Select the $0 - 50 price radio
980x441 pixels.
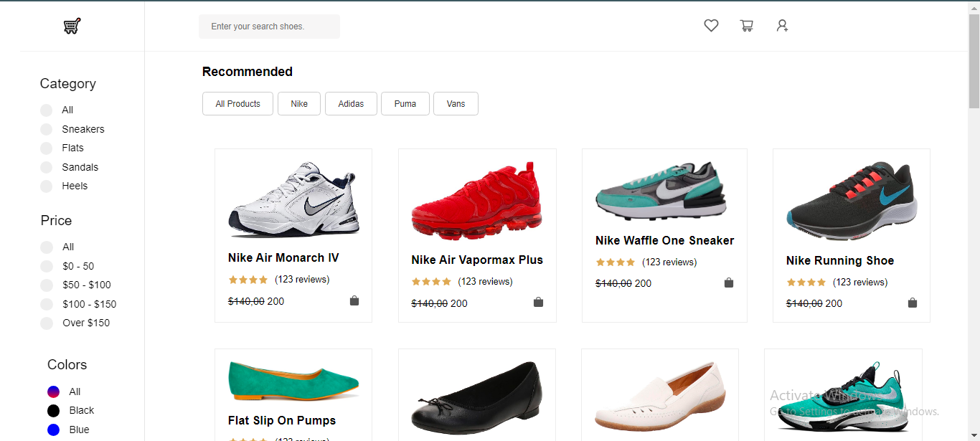click(47, 266)
